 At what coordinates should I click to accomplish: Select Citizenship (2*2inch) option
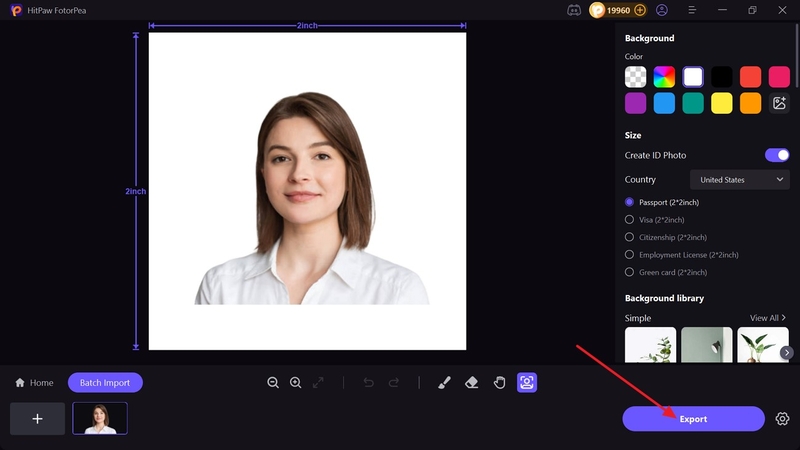tap(666, 237)
